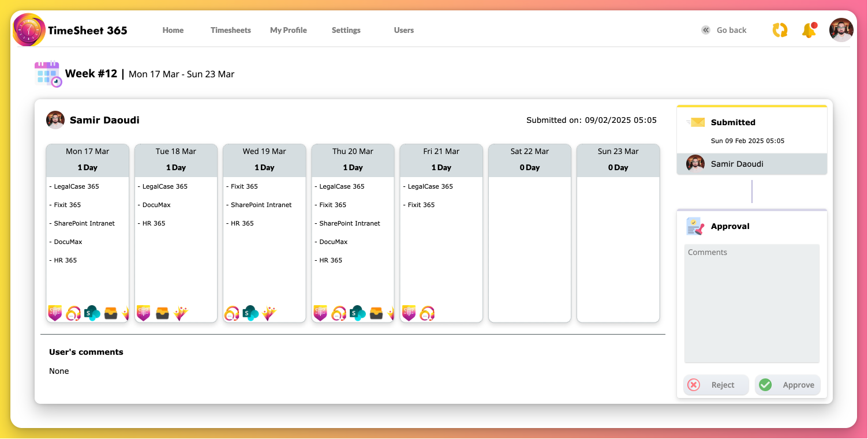Click Wednesday's SharePoint Intranet entry
868x439 pixels.
[259, 205]
